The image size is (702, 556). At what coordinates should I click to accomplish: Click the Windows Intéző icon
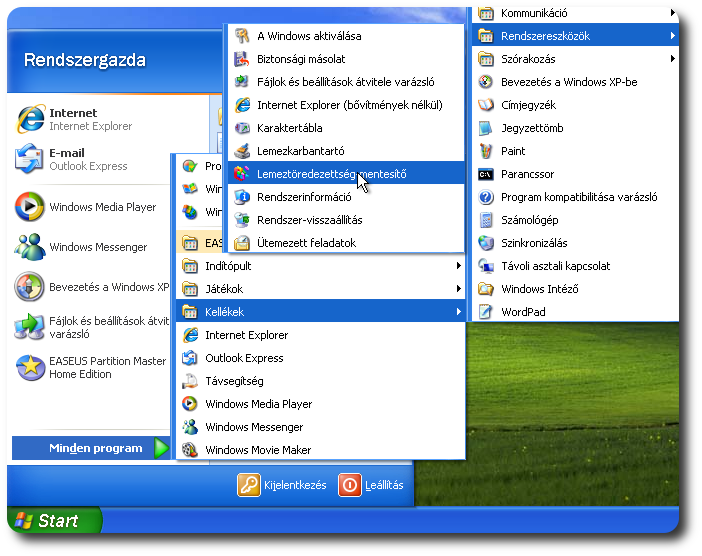click(486, 289)
